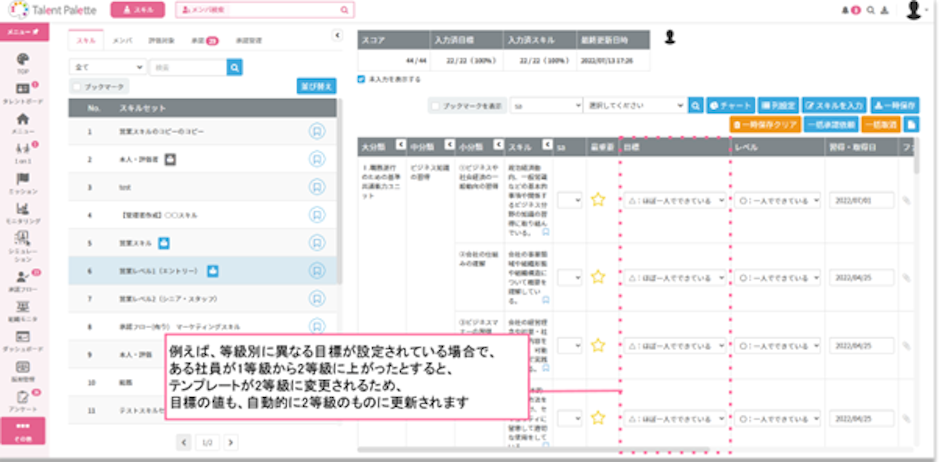Click the orange 一時保存クリア button

coord(765,124)
